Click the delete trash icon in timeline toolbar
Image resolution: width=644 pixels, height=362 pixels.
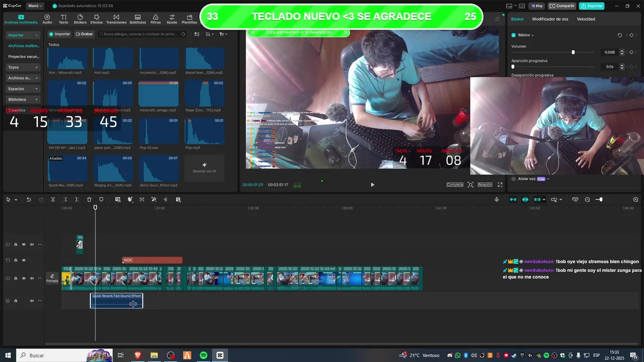pyautogui.click(x=89, y=200)
